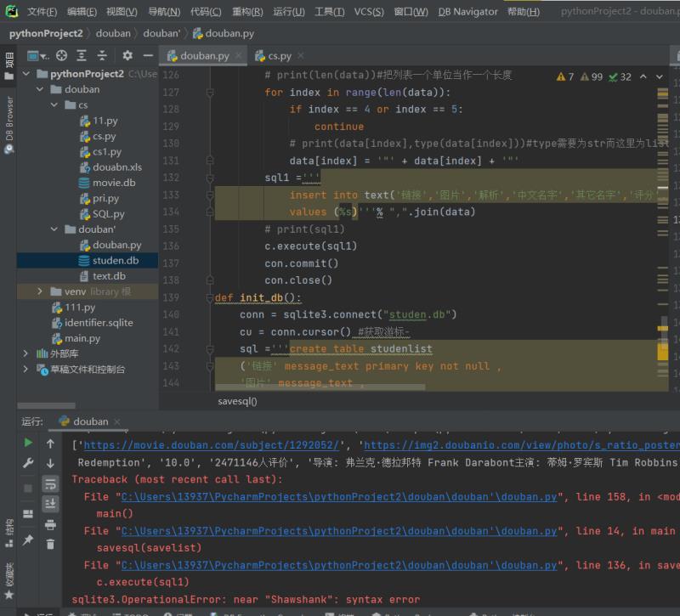Click the locate file target icon in Project panel
This screenshot has width=680, height=616.
click(61, 55)
